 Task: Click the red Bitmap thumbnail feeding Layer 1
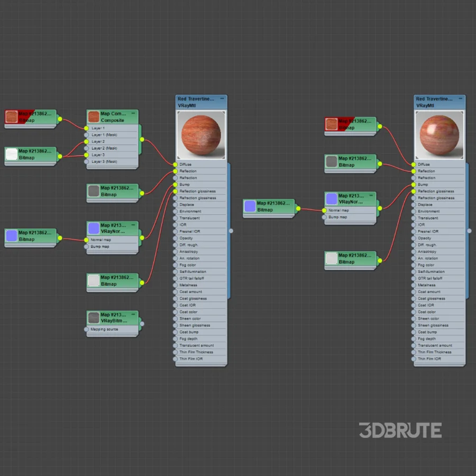coord(12,117)
